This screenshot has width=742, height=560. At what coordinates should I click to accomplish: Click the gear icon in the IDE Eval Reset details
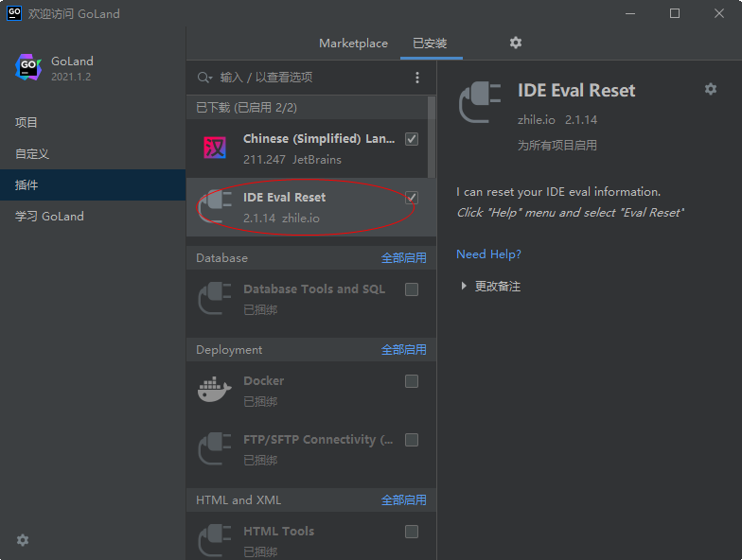[x=711, y=89]
